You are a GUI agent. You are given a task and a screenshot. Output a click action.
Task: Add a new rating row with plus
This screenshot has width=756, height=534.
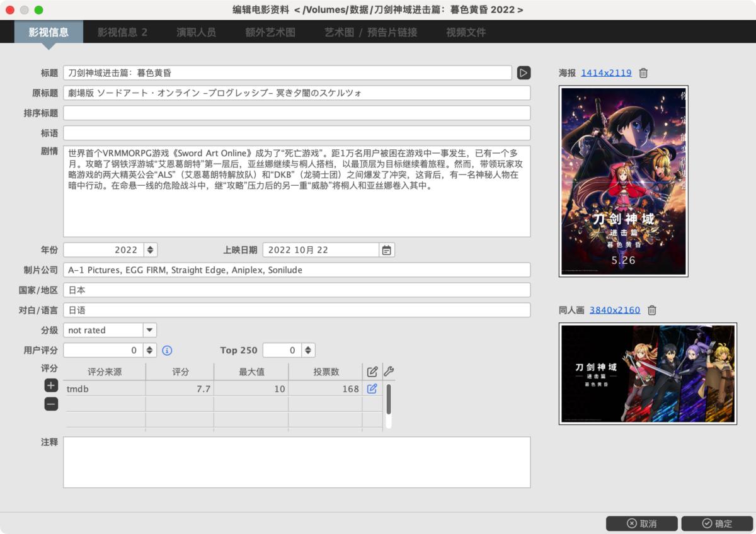click(51, 385)
